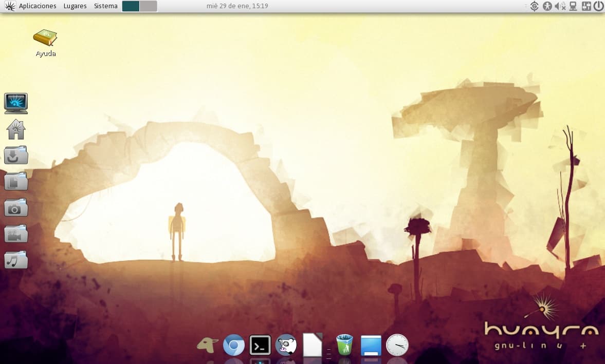Click the Huayra sun logo in the panel

10,6
